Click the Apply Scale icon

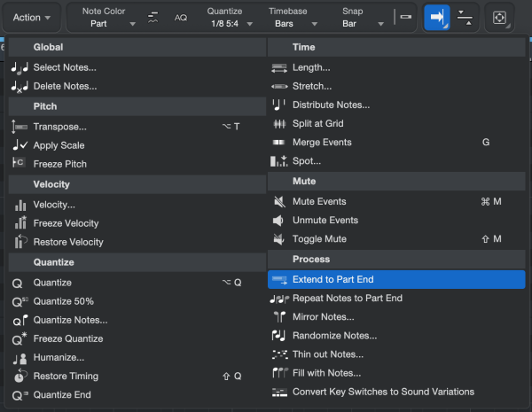coord(20,145)
